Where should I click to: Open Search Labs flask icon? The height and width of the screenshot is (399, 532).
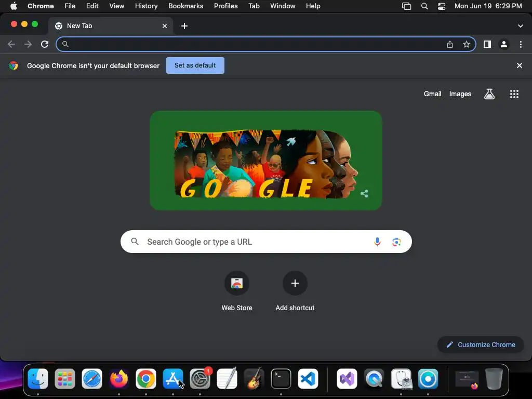489,94
